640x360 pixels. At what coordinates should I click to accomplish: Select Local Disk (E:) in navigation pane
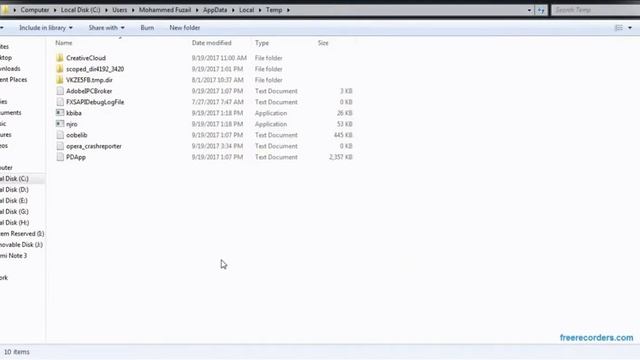[14, 201]
